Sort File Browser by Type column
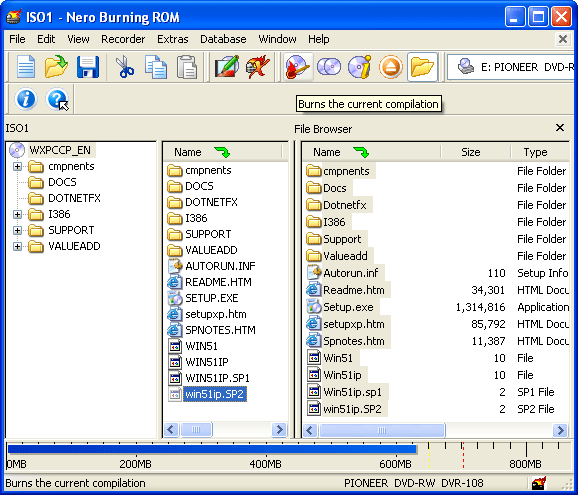 (540, 152)
